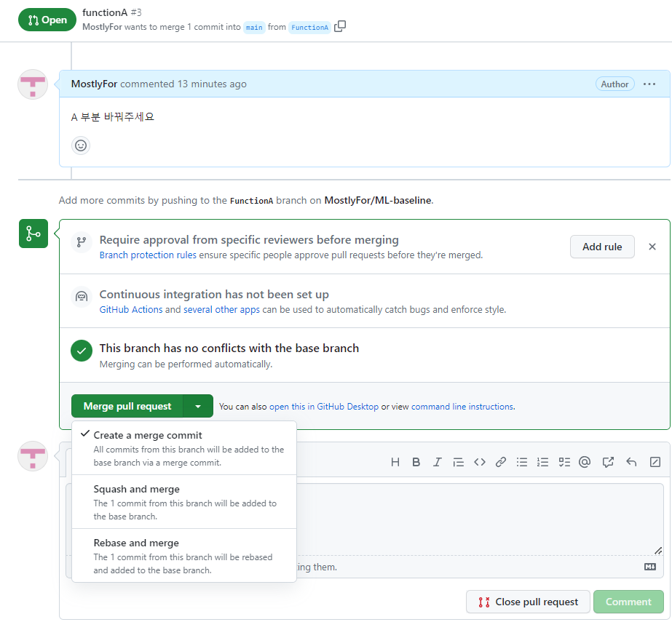
Task: Click Close pull request button
Action: 528,602
